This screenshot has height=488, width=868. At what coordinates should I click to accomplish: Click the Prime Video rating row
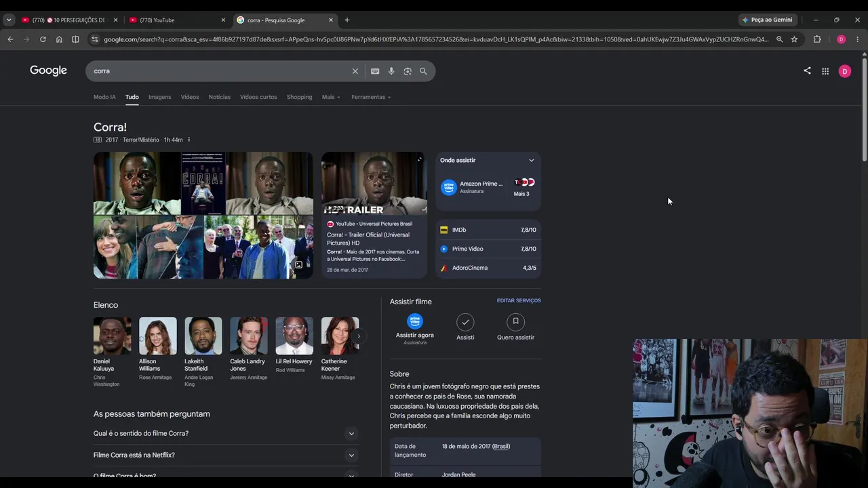click(488, 249)
